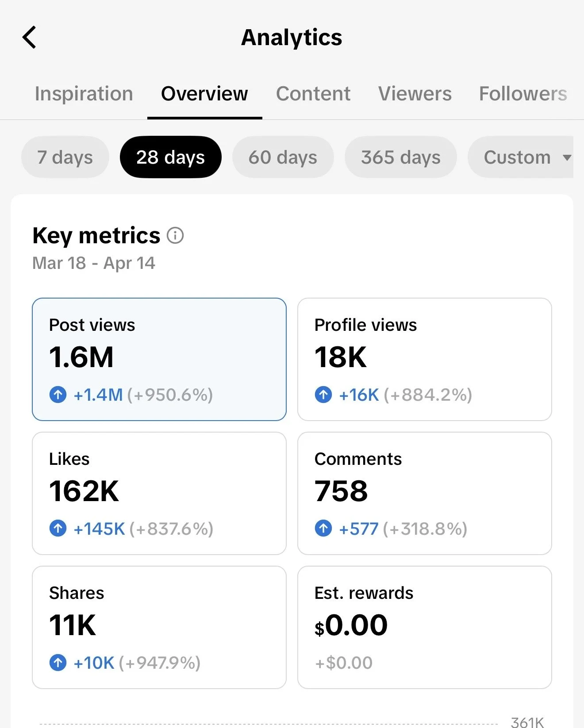Tap the back arrow icon

coord(29,37)
